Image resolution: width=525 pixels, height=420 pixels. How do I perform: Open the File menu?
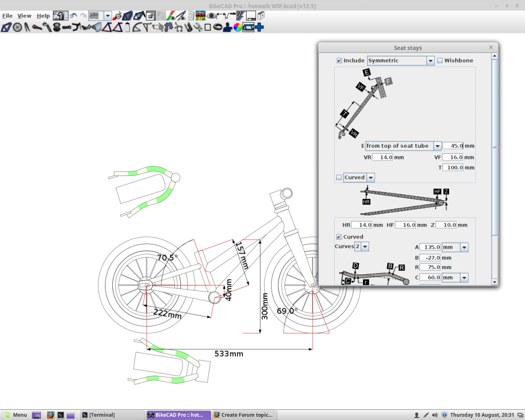coord(7,16)
